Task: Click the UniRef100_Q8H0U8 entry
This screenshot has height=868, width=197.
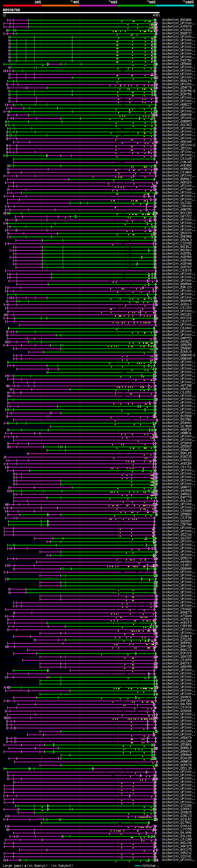Action: click(x=177, y=115)
